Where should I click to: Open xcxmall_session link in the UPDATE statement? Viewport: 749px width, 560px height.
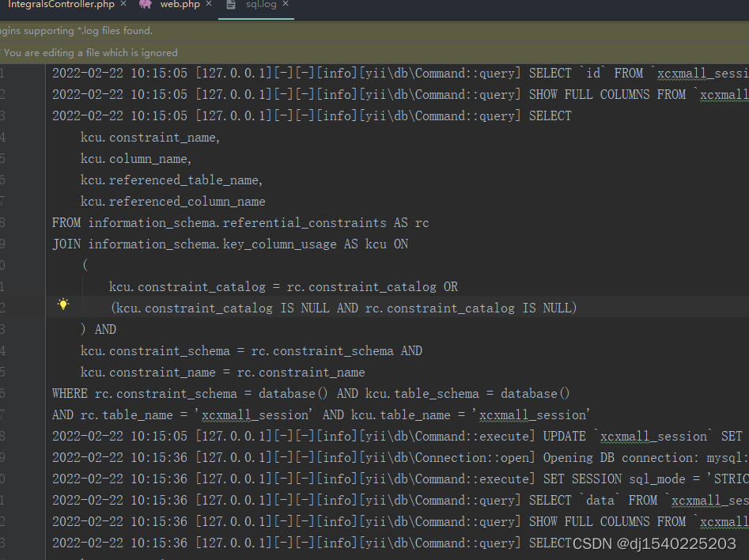(x=653, y=436)
